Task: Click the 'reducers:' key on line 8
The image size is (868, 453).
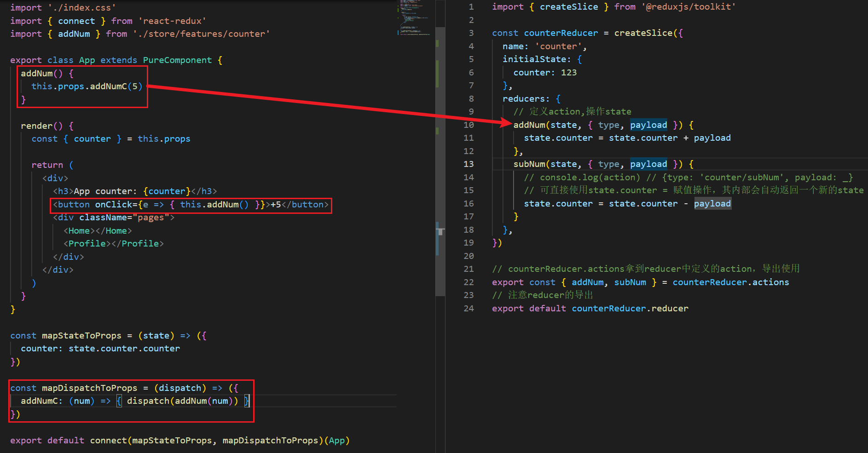Action: pyautogui.click(x=526, y=99)
